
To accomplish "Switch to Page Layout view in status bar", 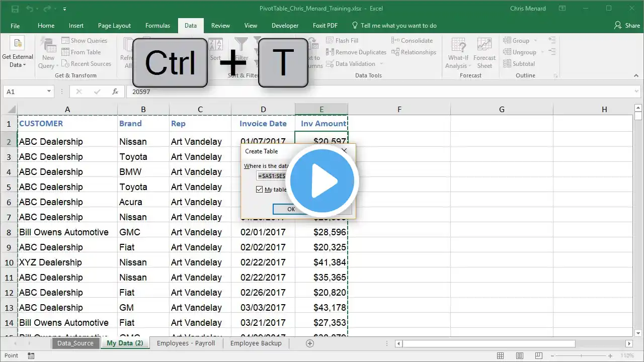I will click(519, 355).
